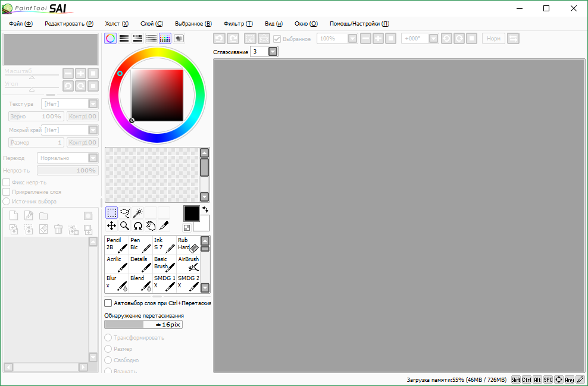
Task: Choose the Details brush
Action: tap(140, 264)
